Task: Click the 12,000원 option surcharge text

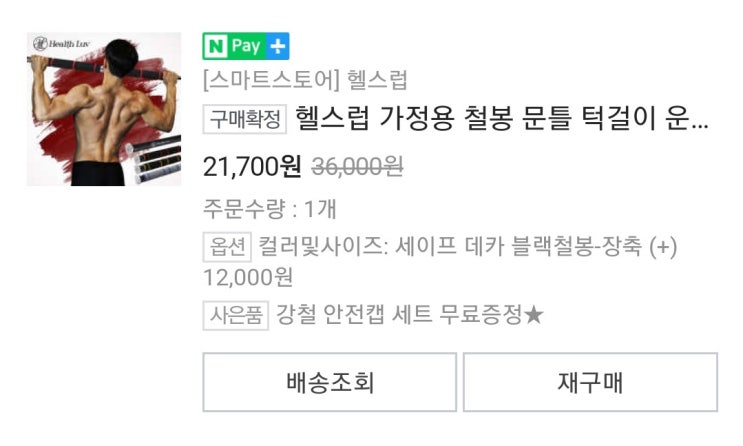Action: click(x=248, y=278)
